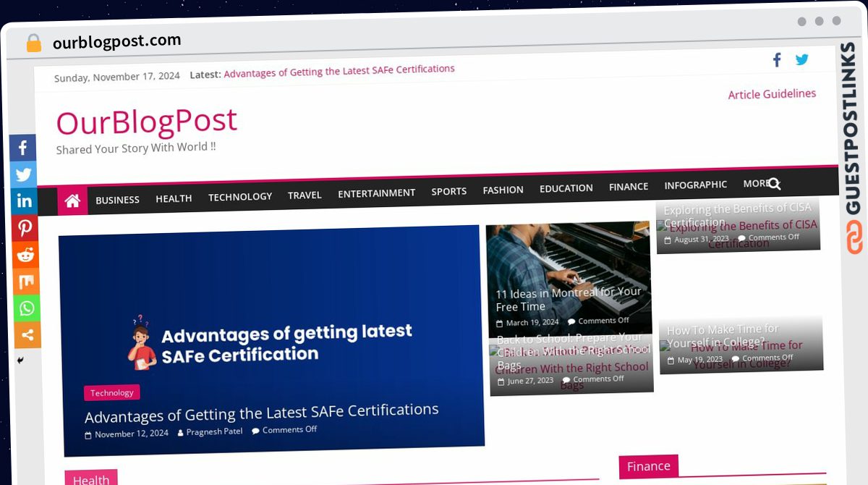Share via Mix sidebar button
The width and height of the screenshot is (868, 485).
(26, 282)
